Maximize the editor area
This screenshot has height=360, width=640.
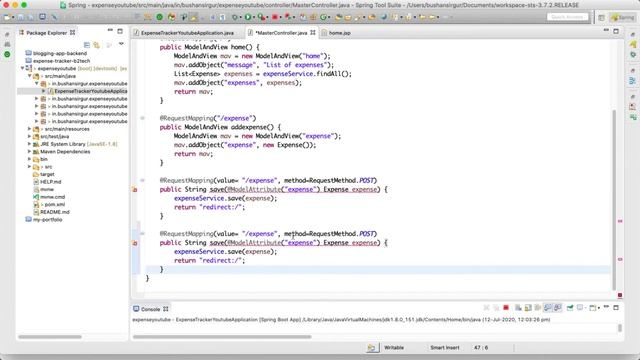click(x=616, y=31)
